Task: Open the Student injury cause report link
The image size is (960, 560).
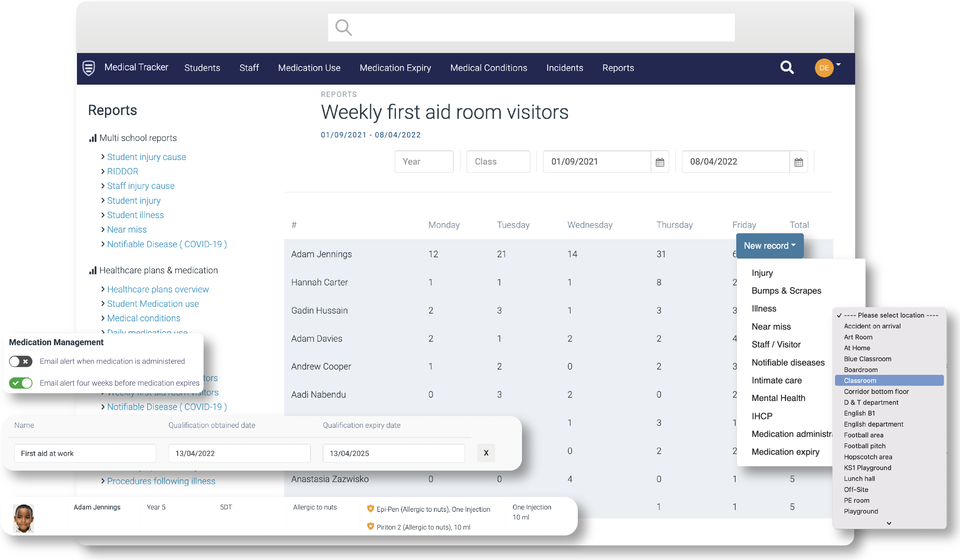Action: [x=146, y=157]
